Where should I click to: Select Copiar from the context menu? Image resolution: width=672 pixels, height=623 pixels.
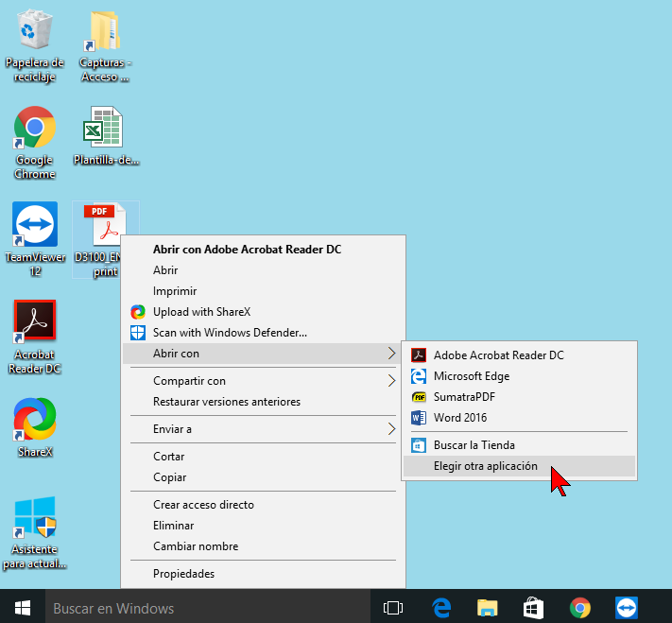[263, 477]
